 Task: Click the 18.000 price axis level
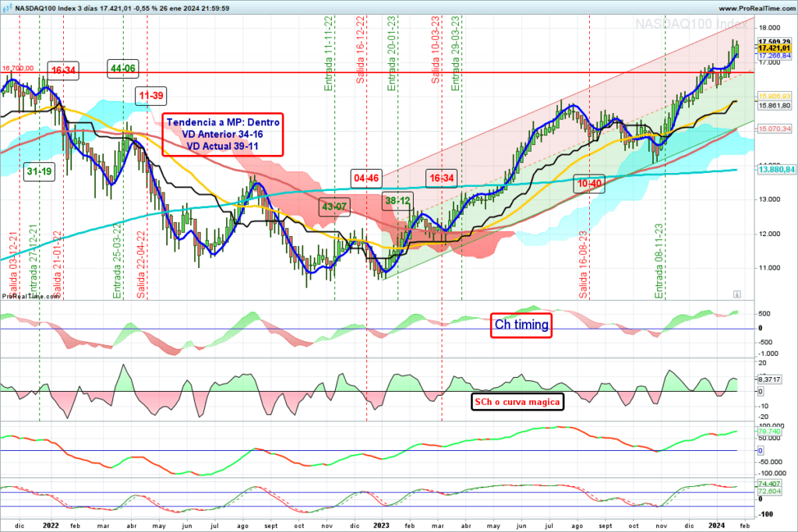coord(769,28)
